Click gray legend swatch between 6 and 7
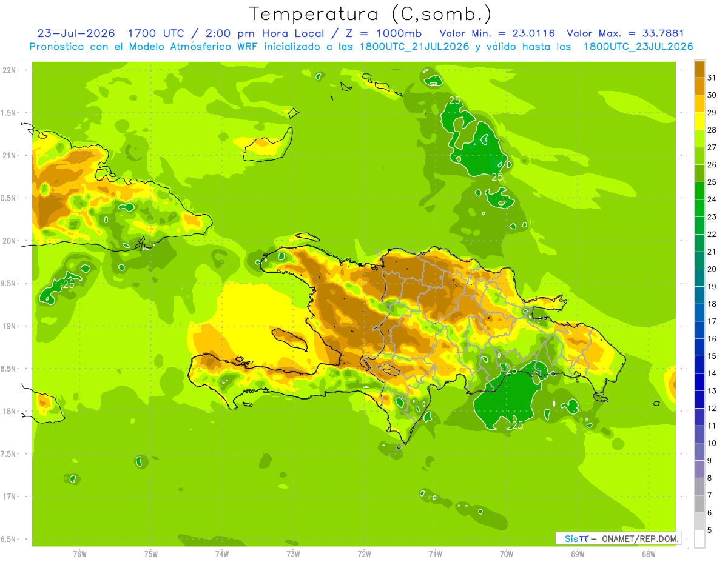This screenshot has width=728, height=562. pos(699,504)
